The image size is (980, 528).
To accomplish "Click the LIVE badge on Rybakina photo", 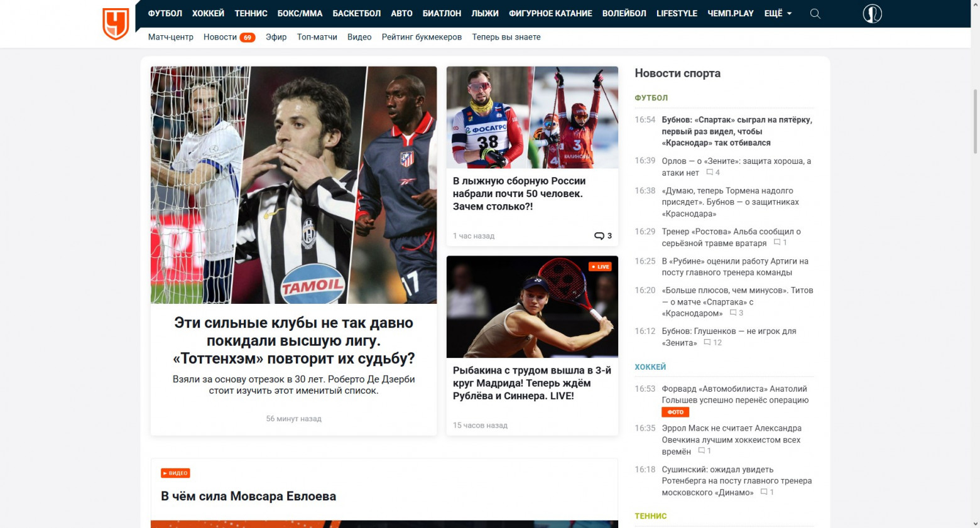I will click(x=601, y=267).
